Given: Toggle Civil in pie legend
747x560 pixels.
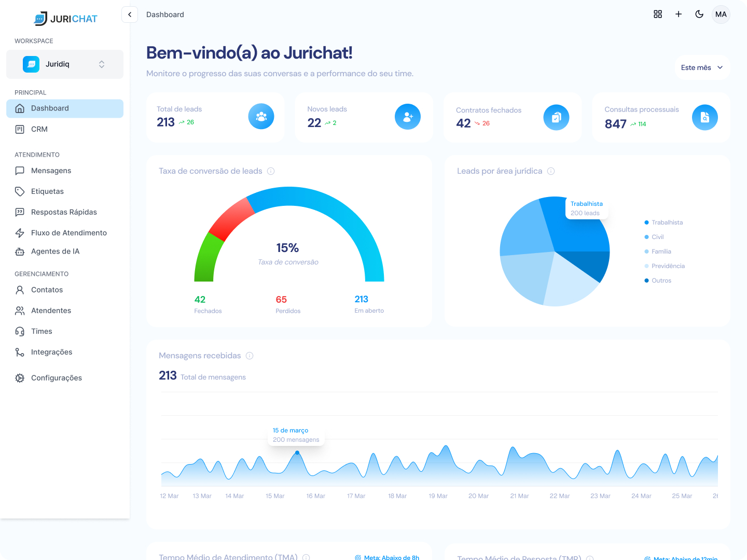Looking at the screenshot, I should 654,237.
